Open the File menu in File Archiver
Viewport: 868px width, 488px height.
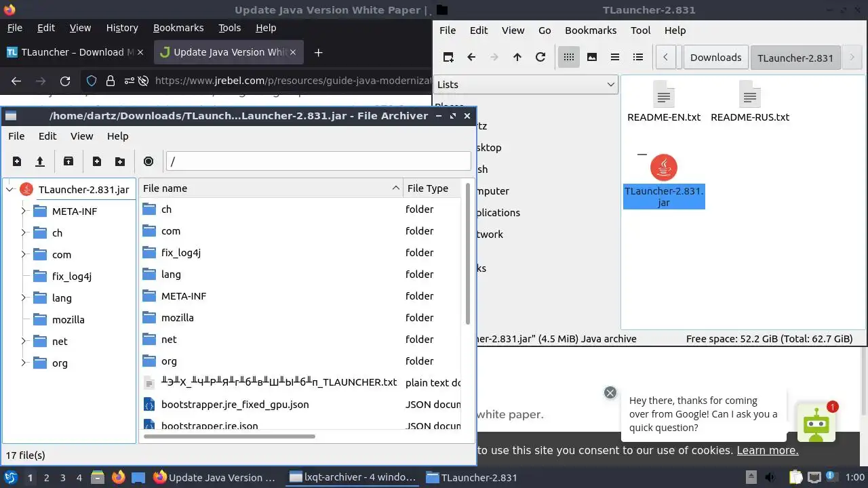(16, 136)
